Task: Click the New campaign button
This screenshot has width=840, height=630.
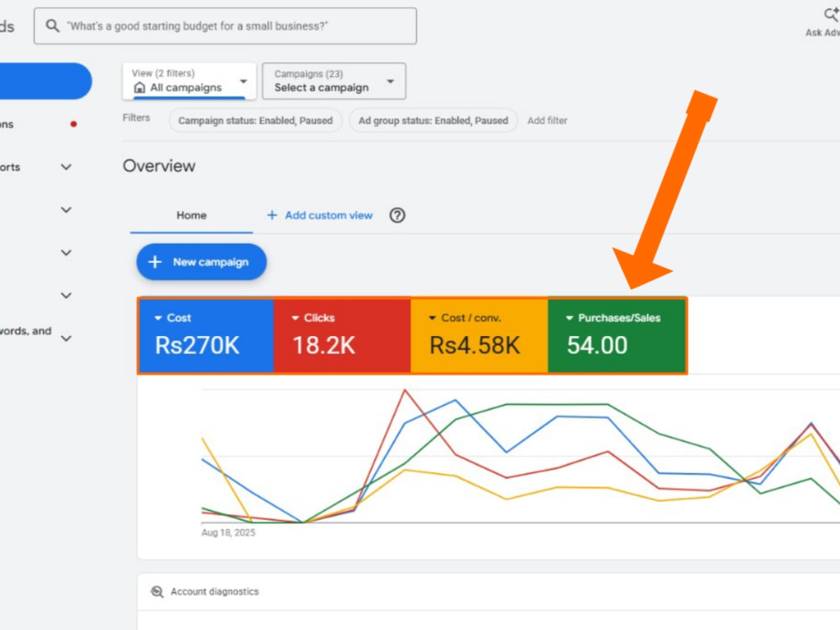Action: (x=202, y=262)
